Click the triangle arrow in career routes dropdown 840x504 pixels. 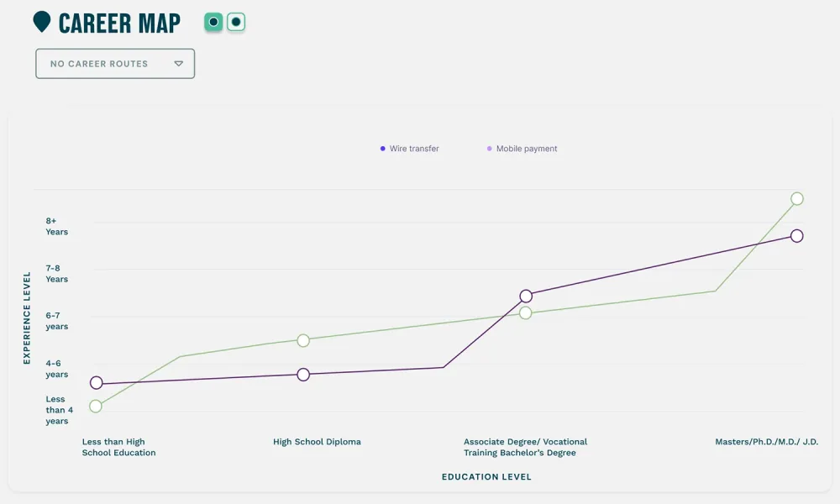(x=178, y=64)
